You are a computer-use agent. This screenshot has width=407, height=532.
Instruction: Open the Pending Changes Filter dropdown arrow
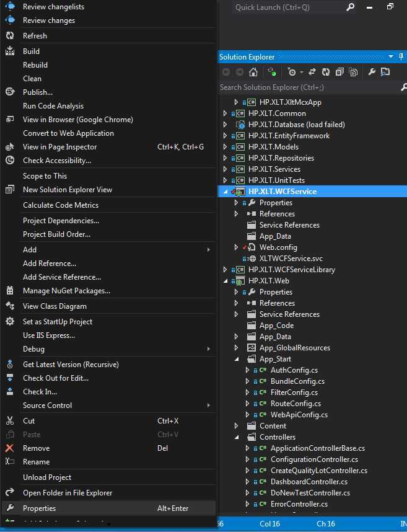[x=302, y=72]
